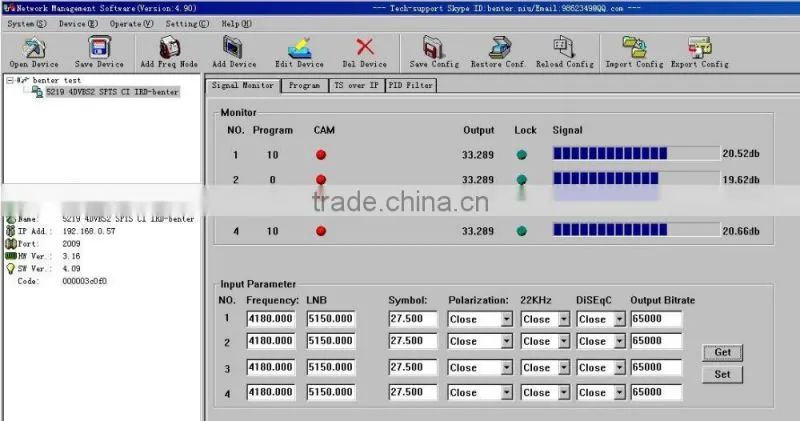Open the DiSEqC dropdown for input 2
Image resolution: width=800 pixels, height=421 pixels.
point(619,341)
